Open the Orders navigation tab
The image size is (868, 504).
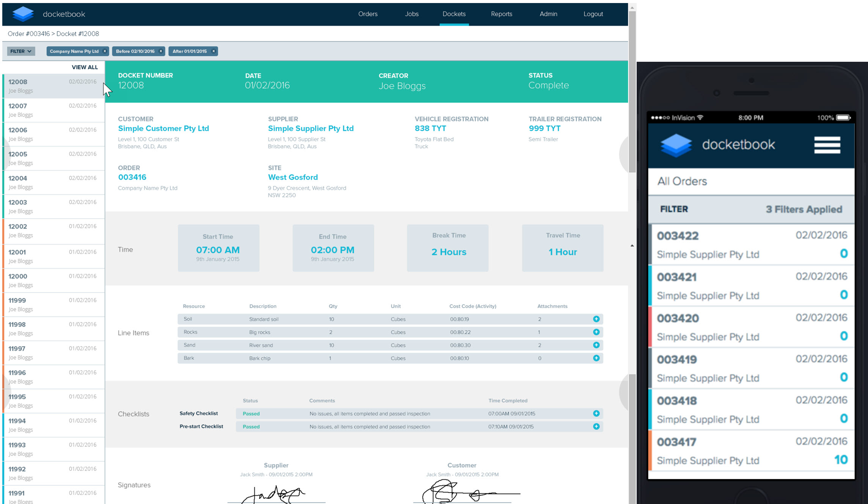click(367, 14)
